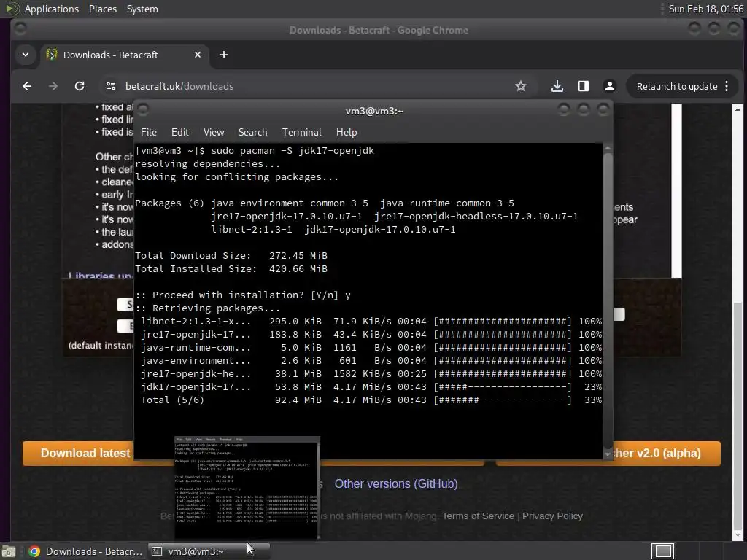Open the Applications menu in top panel
The image size is (747, 560).
pos(52,9)
